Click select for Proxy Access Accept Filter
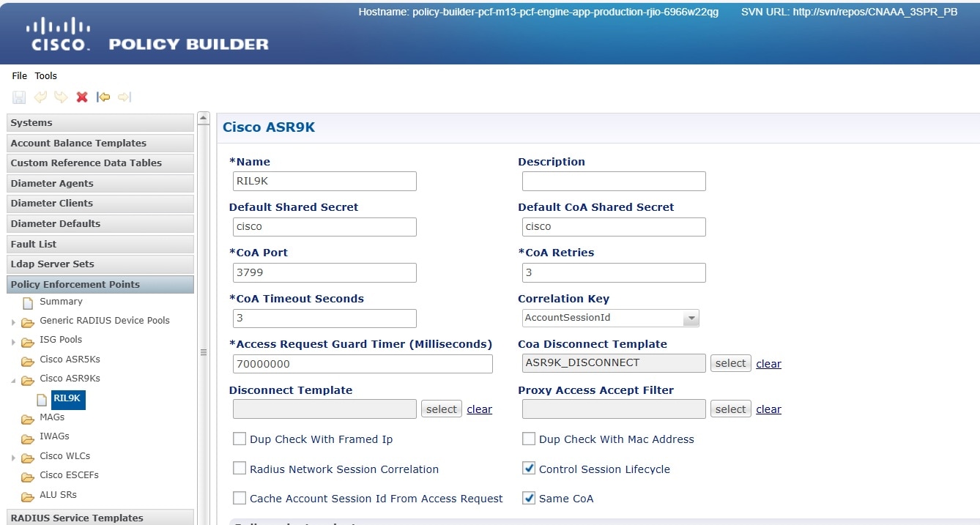 730,409
